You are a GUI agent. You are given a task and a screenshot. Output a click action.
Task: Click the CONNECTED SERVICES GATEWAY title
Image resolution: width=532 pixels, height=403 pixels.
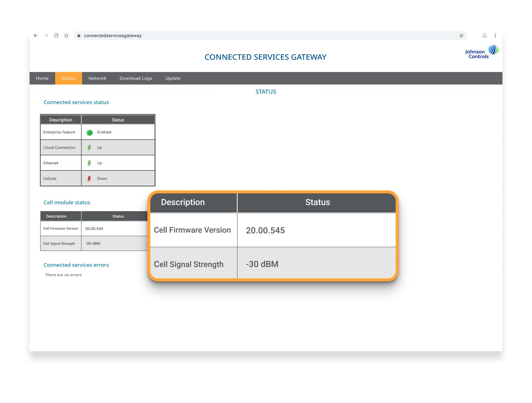click(266, 57)
